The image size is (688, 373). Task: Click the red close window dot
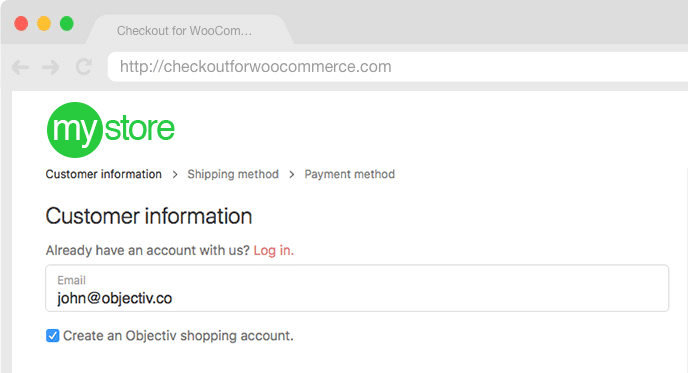pyautogui.click(x=21, y=23)
